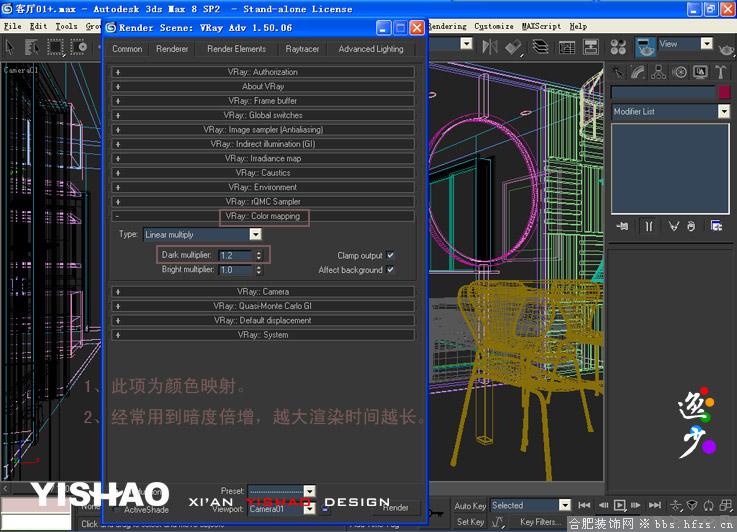
Task: Open the Preset dropdown
Action: 309,491
